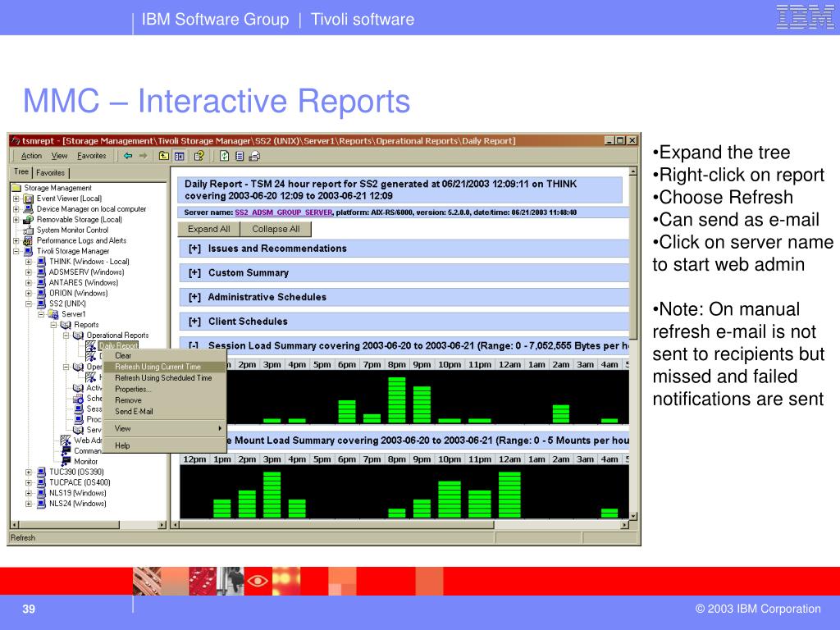Viewport: 840px width, 630px height.
Task: Click the Help question-mark toolbar icon
Action: click(199, 156)
